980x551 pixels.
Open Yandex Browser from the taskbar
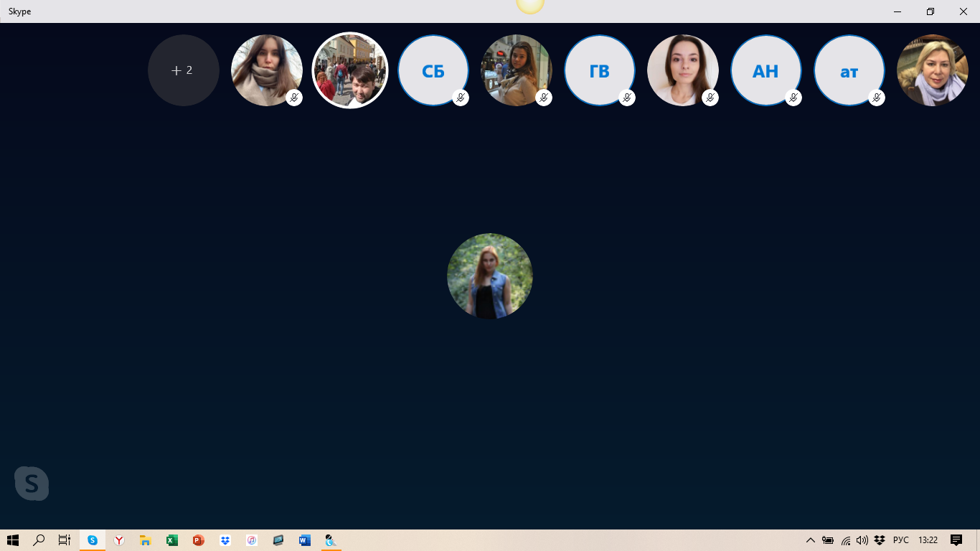point(119,540)
